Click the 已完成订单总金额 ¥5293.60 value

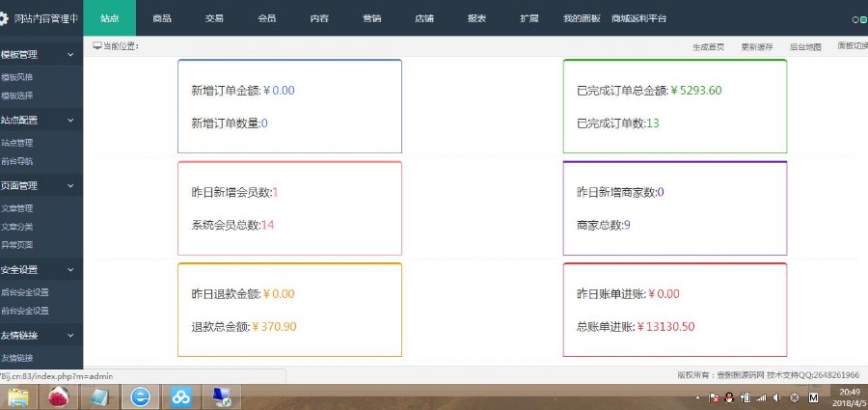(x=695, y=91)
